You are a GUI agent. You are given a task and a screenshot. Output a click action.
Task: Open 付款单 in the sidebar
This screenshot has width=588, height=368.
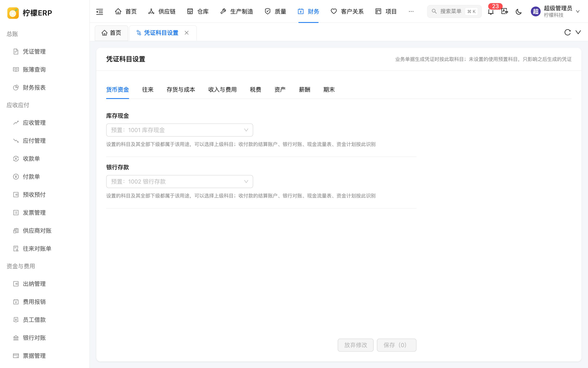tap(45, 177)
